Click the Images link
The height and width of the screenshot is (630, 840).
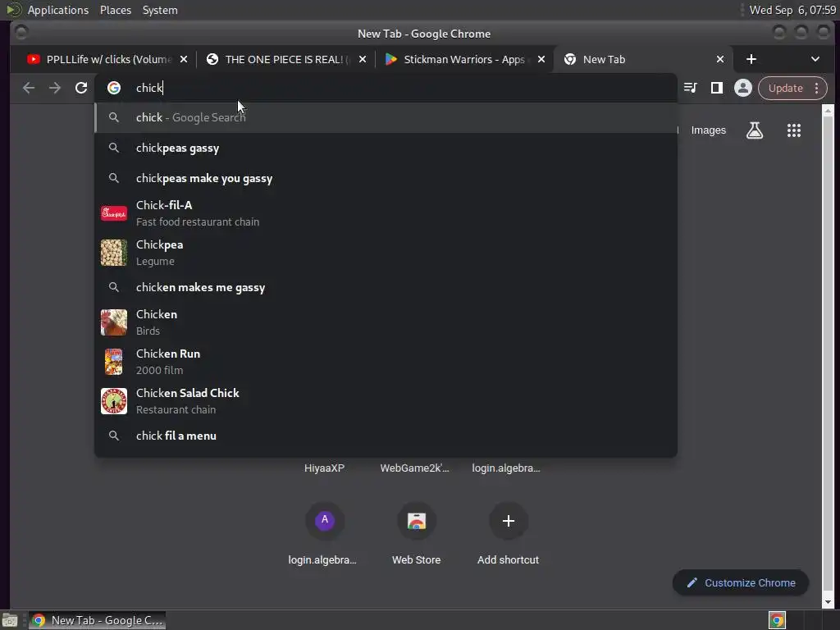708,130
